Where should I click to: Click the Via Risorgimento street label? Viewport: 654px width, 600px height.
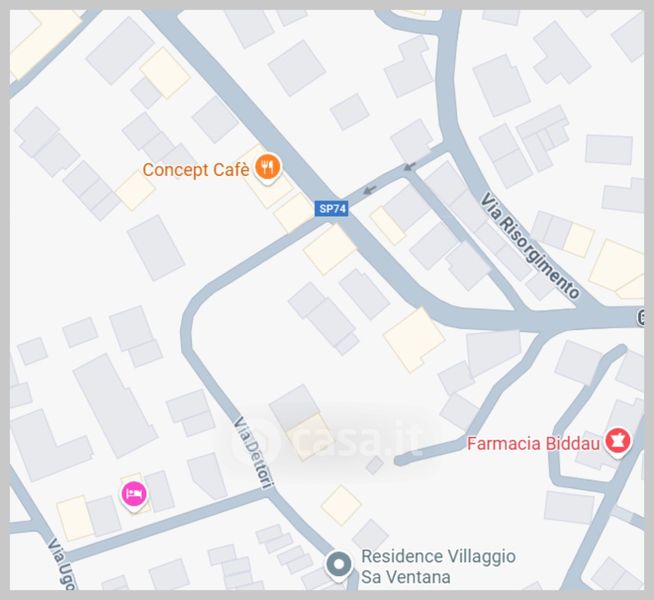click(530, 246)
